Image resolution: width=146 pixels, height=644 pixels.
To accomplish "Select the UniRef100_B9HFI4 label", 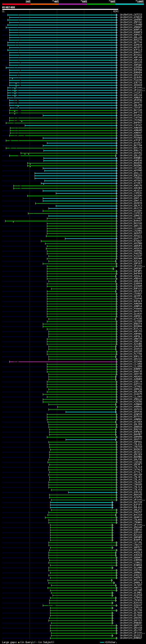I will [131, 30].
